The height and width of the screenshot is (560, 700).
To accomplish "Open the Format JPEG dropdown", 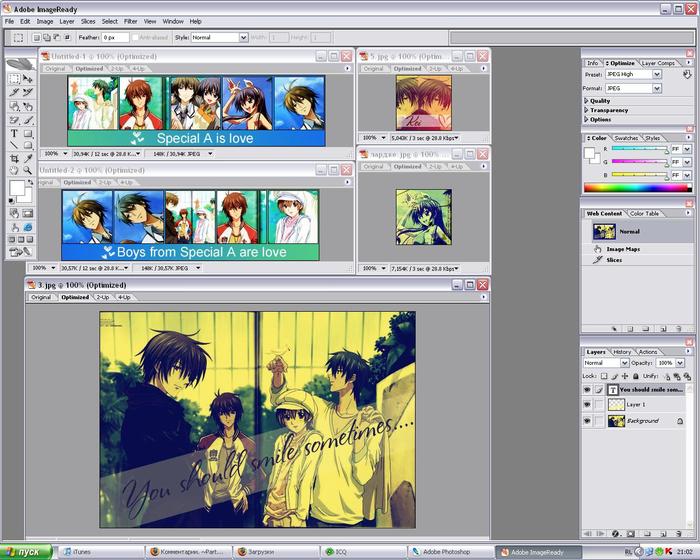I will 657,88.
